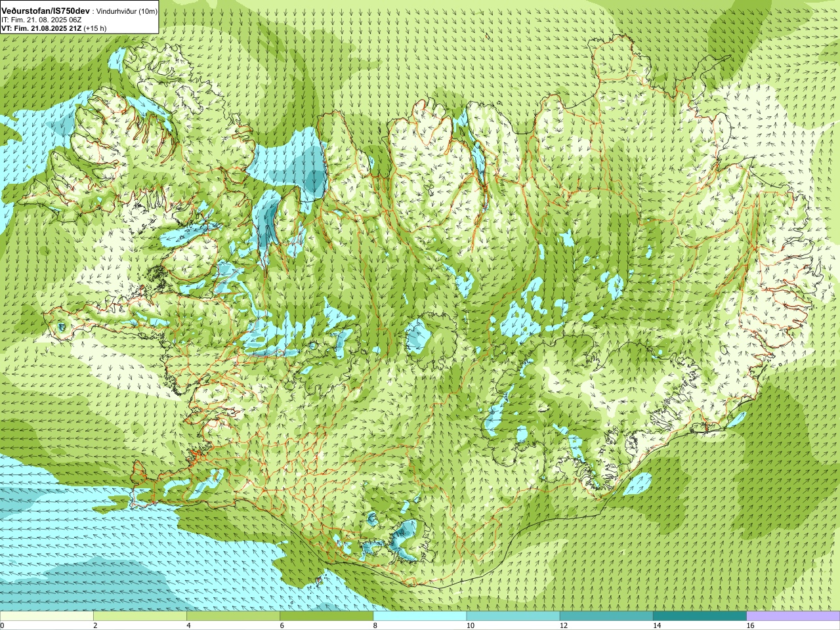Click the legend scale label "4"
840x630 pixels.
188,625
